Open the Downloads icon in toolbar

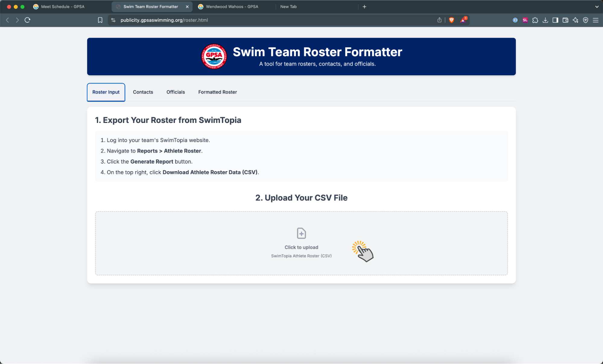(545, 20)
